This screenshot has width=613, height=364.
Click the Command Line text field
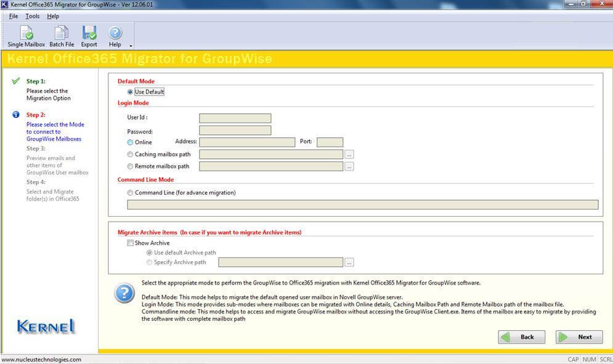(x=363, y=204)
